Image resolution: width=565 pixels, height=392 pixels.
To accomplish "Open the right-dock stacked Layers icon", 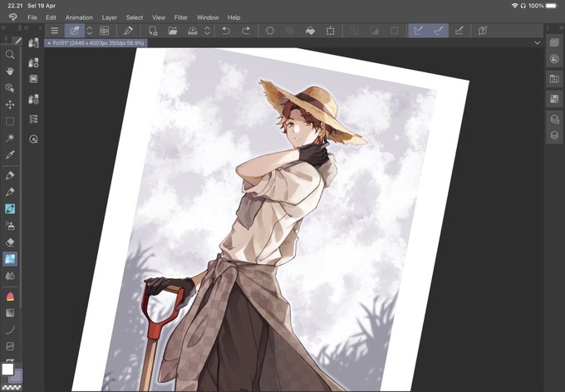I will click(x=554, y=135).
